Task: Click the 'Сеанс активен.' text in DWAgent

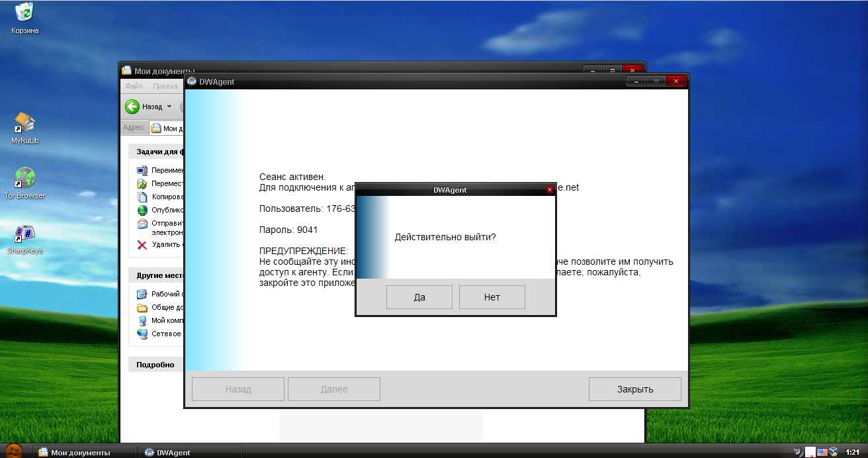Action: 292,177
